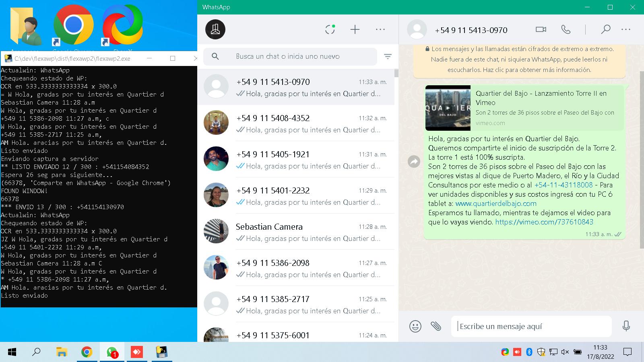644x362 pixels.
Task: Open FlexxX desktop shortcut icon
Action: [x=122, y=26]
